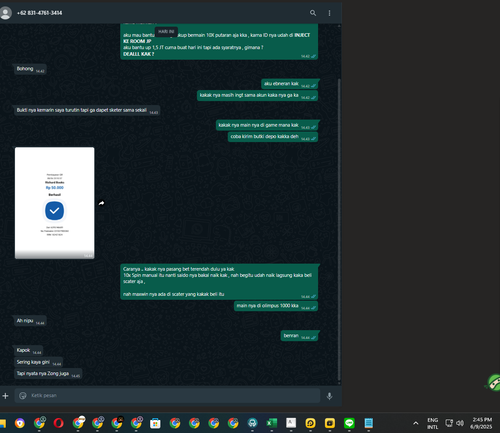The height and width of the screenshot is (433, 500).
Task: Select the message "Sering kaya gini"
Action: coord(38,362)
